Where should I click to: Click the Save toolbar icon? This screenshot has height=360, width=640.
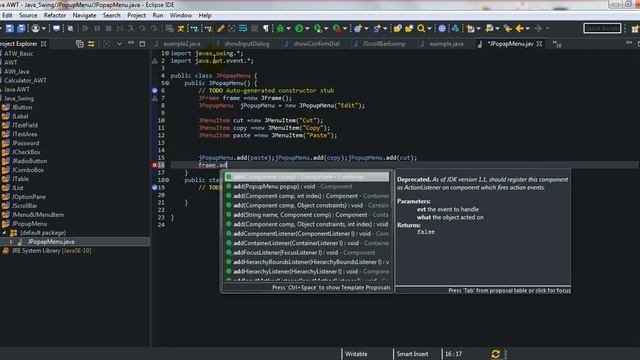(x=9, y=29)
